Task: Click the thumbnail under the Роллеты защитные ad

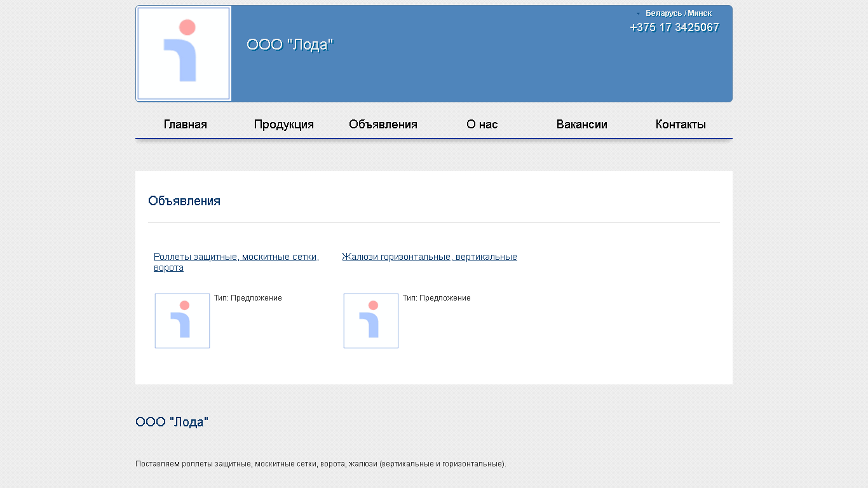Action: pyautogui.click(x=182, y=321)
